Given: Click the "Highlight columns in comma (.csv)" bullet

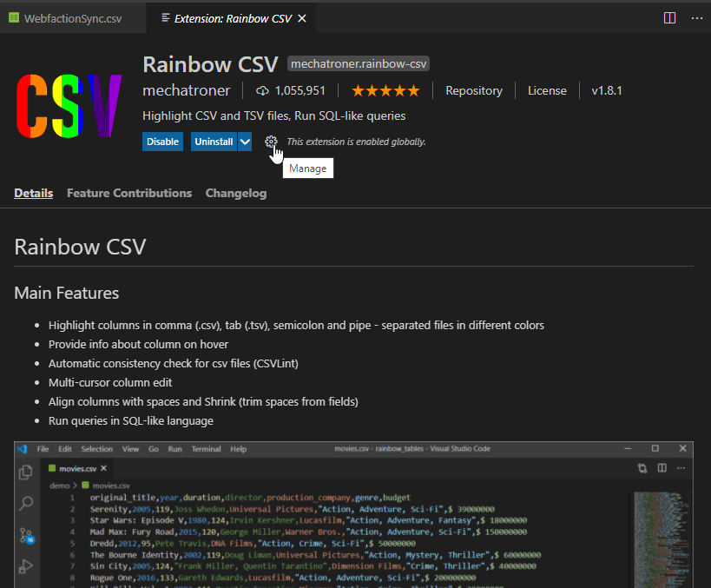Looking at the screenshot, I should pos(296,326).
